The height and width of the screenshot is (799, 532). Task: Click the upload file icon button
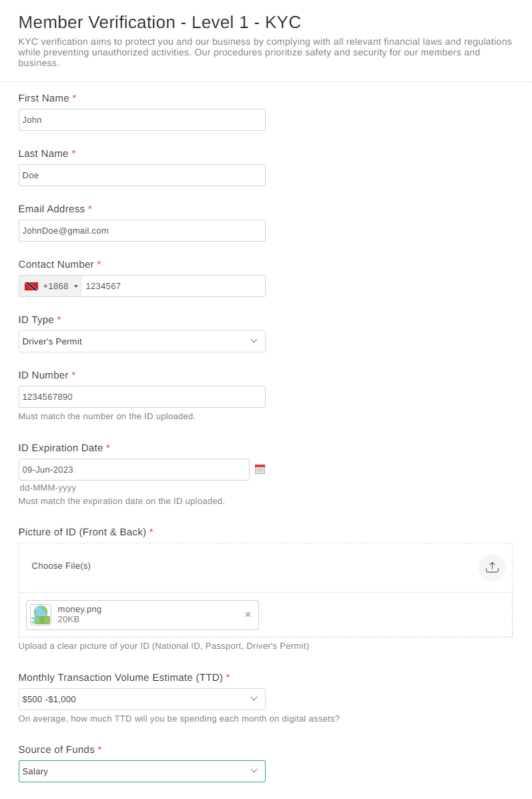click(x=492, y=567)
